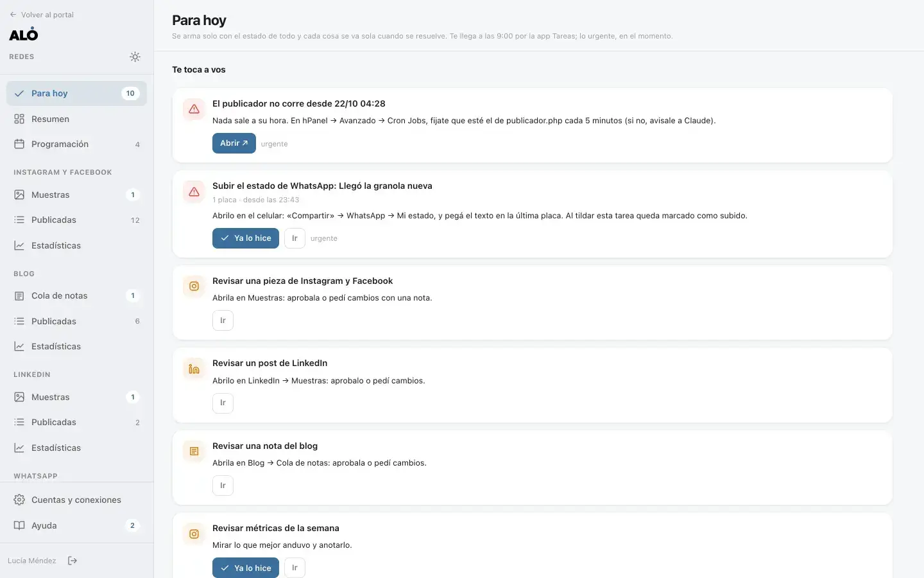Open Publicadas under Instagram y Facebook
Screen dimensions: 924x578
tap(76, 220)
